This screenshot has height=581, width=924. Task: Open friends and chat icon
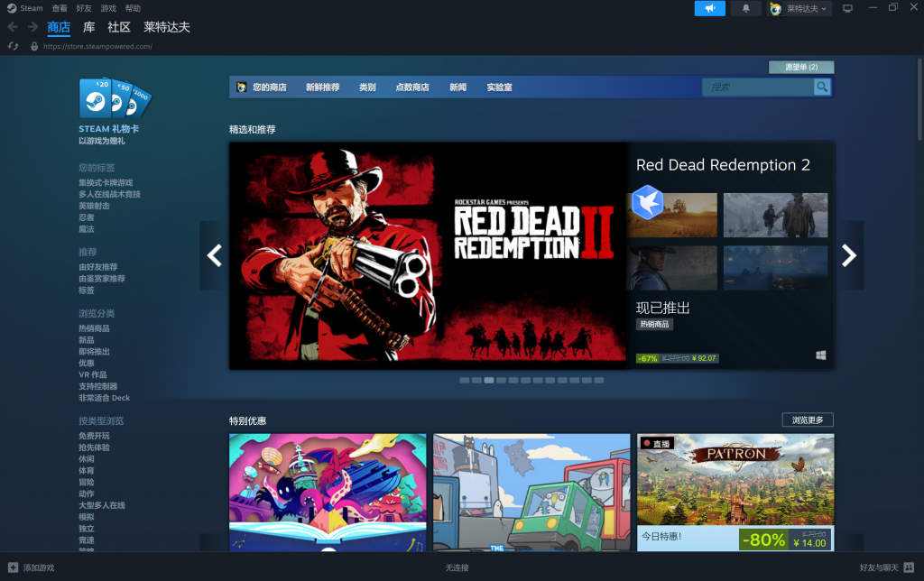(x=909, y=567)
